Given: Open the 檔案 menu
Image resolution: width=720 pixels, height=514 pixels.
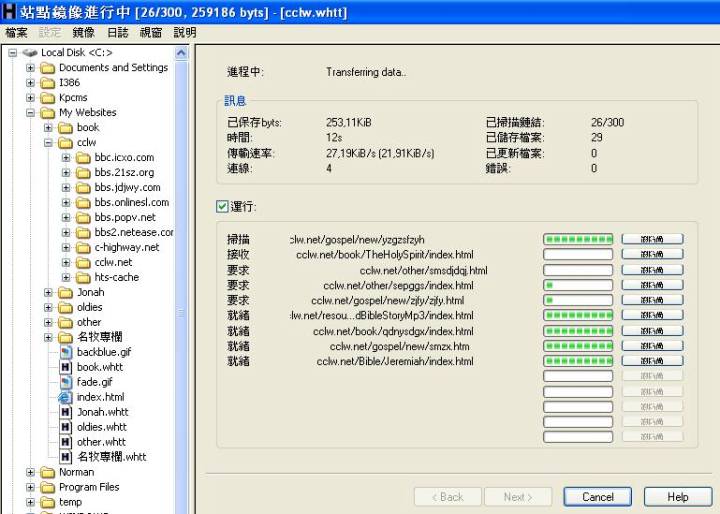Looking at the screenshot, I should 16,32.
